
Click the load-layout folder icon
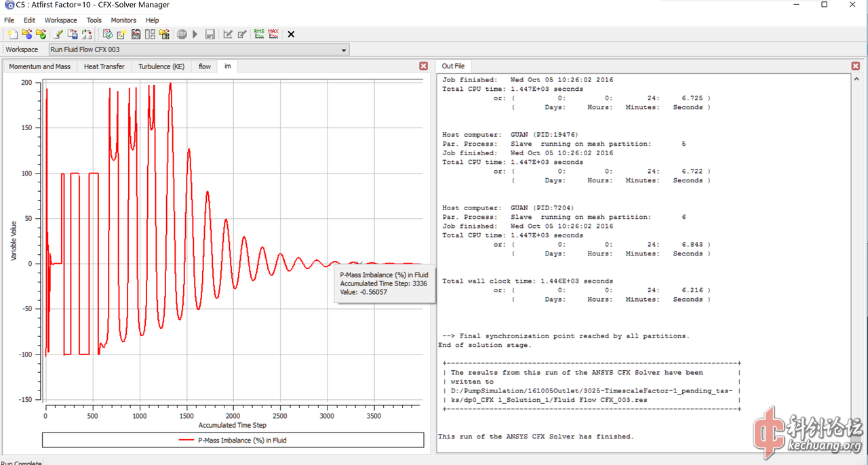(164, 34)
